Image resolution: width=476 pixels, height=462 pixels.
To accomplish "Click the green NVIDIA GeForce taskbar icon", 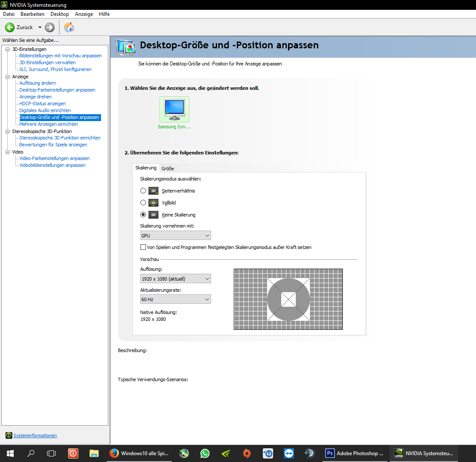I will pos(226,453).
